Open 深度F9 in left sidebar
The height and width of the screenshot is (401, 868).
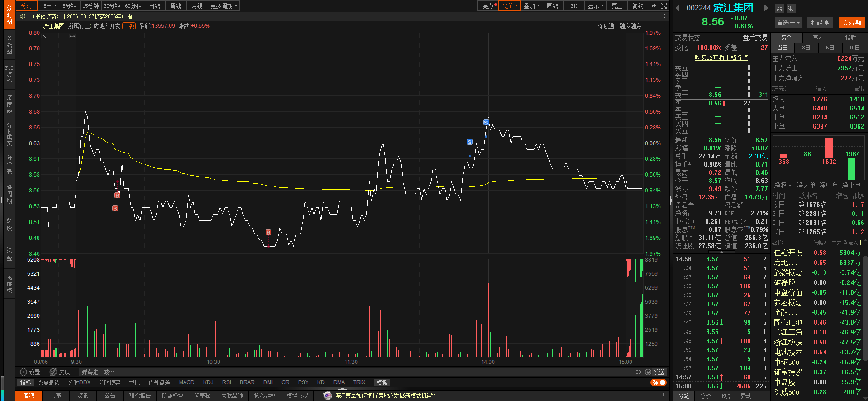pyautogui.click(x=9, y=105)
